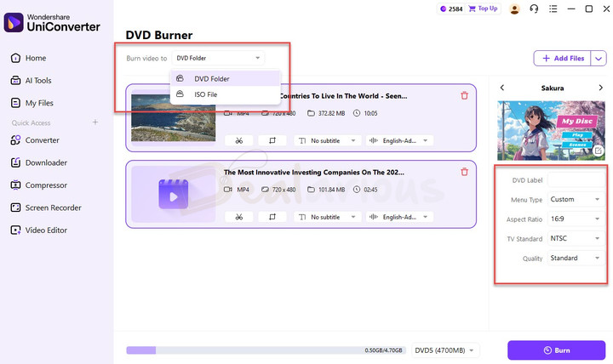Click the Add Files button
613x364 pixels.
pyautogui.click(x=563, y=58)
